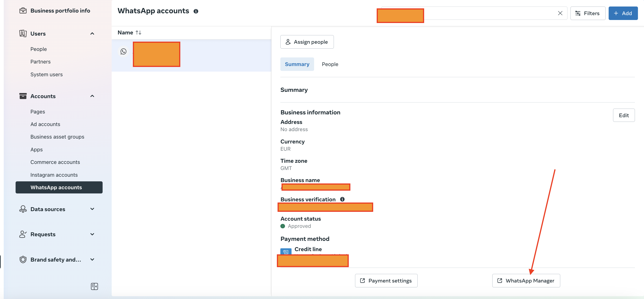Click Edit for Business information
Screen dimensions: 644x299
click(624, 115)
